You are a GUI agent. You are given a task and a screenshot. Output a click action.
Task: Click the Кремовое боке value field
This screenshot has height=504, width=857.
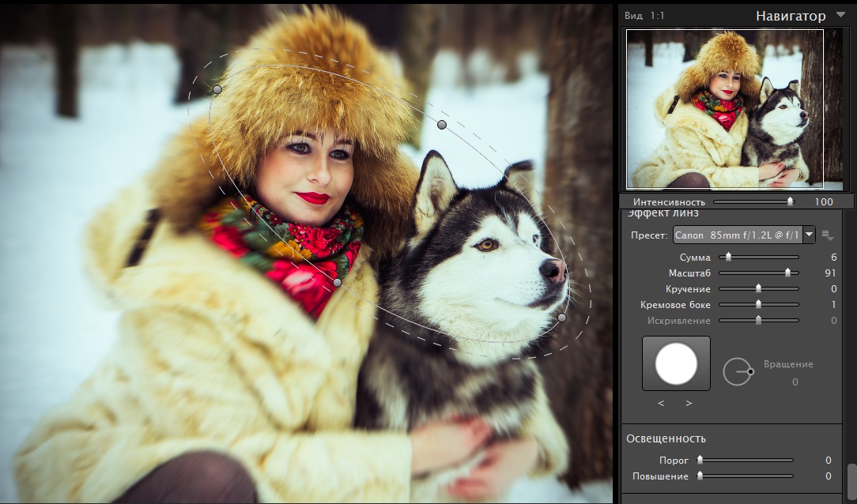pos(834,305)
